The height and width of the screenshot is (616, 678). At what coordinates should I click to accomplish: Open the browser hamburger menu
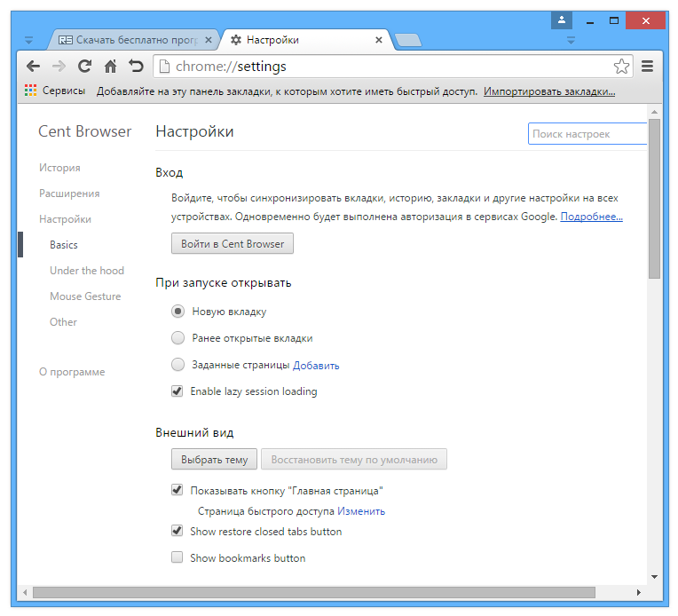pyautogui.click(x=647, y=67)
